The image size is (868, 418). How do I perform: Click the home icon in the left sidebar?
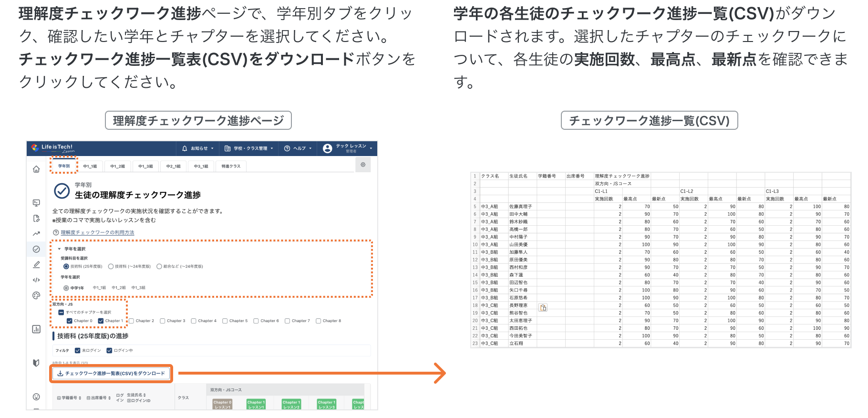36,169
